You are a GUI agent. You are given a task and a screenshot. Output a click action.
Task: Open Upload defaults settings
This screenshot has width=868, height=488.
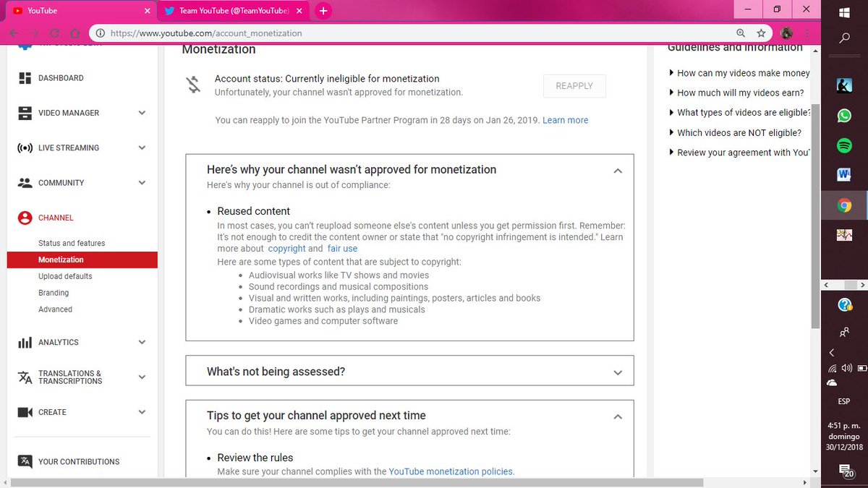tap(65, 276)
